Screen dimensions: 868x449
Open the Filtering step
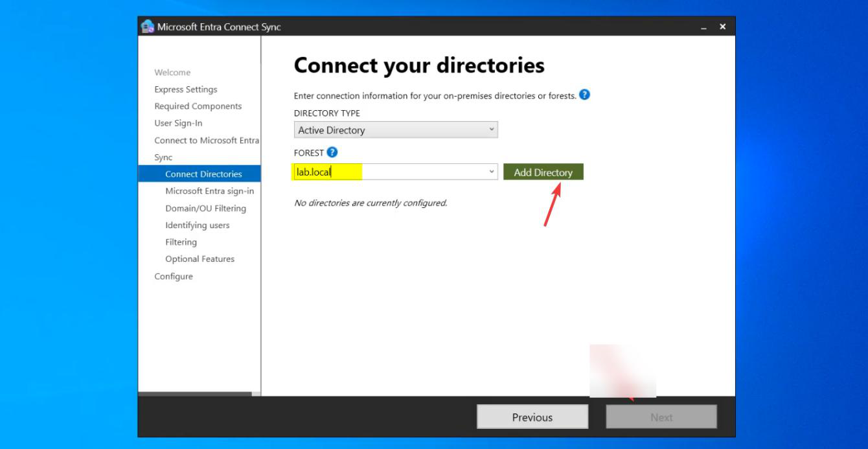181,242
